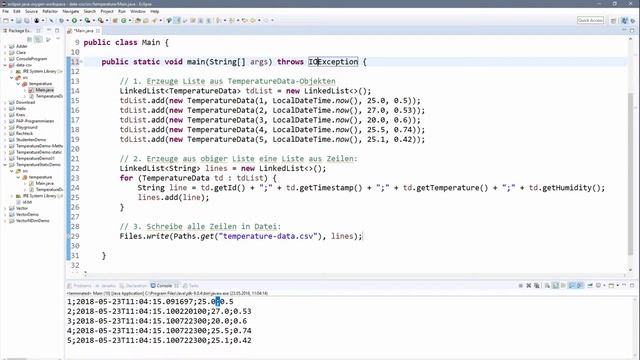Click the green Run button in toolbar

[74, 20]
